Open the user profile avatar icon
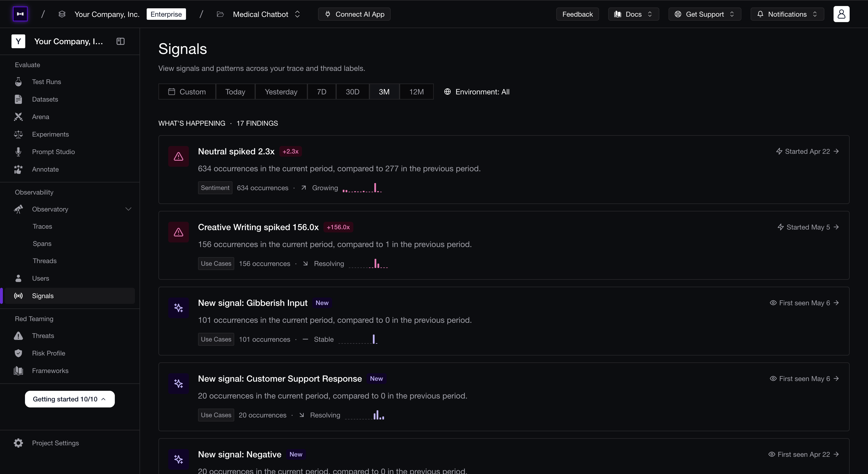 (841, 14)
